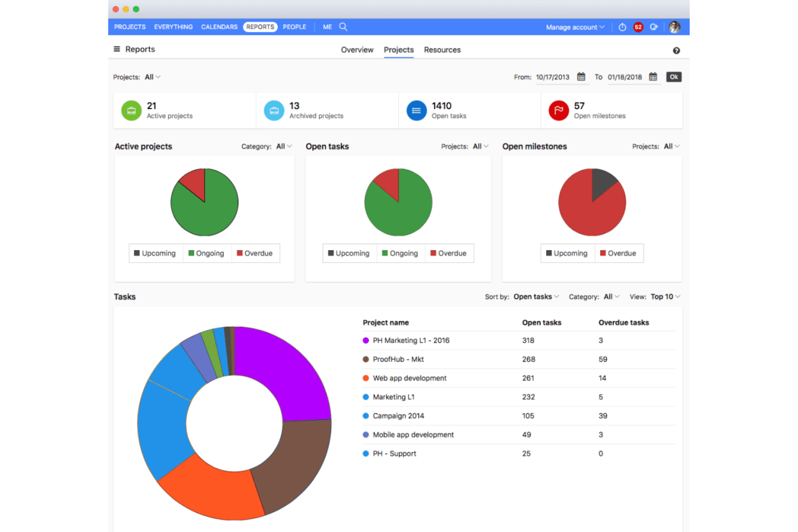Switch to the Overview tab

357,50
